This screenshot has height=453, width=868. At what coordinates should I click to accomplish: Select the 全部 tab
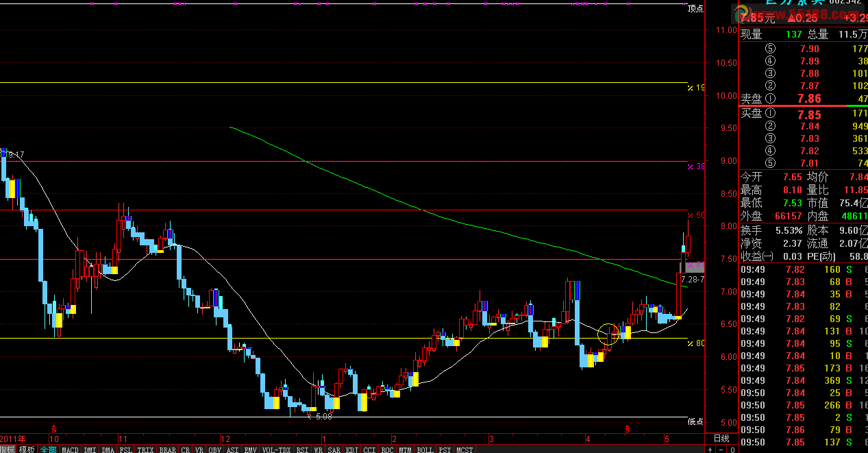(48, 450)
